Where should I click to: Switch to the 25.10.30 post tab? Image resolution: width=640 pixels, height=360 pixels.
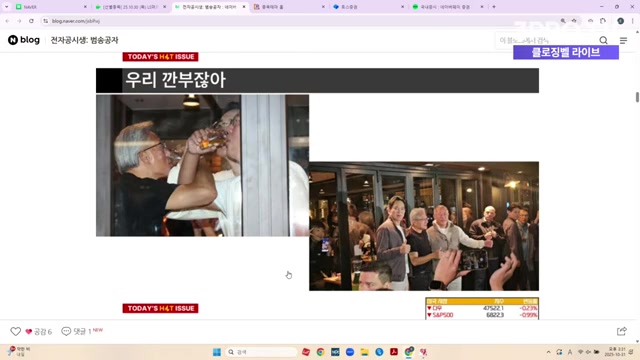(x=130, y=7)
